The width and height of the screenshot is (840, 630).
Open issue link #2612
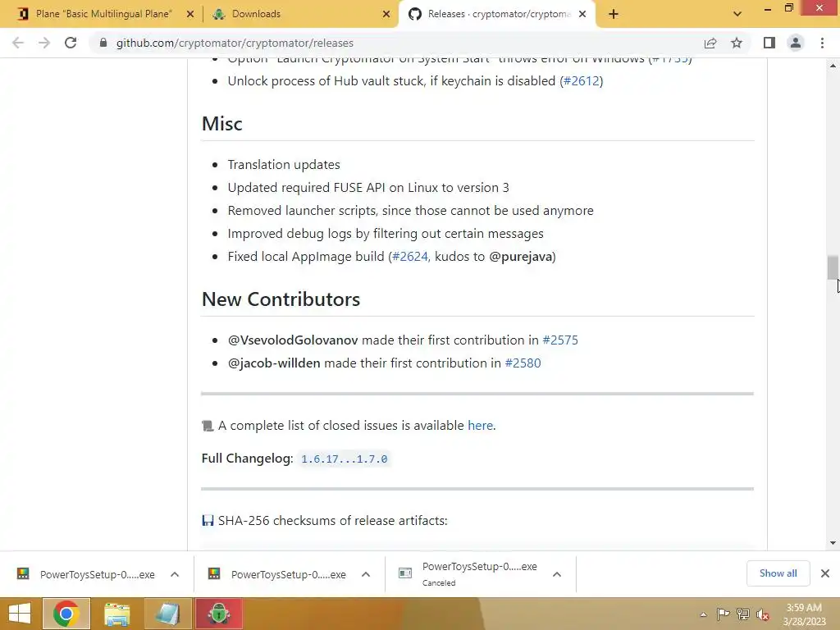click(x=582, y=81)
